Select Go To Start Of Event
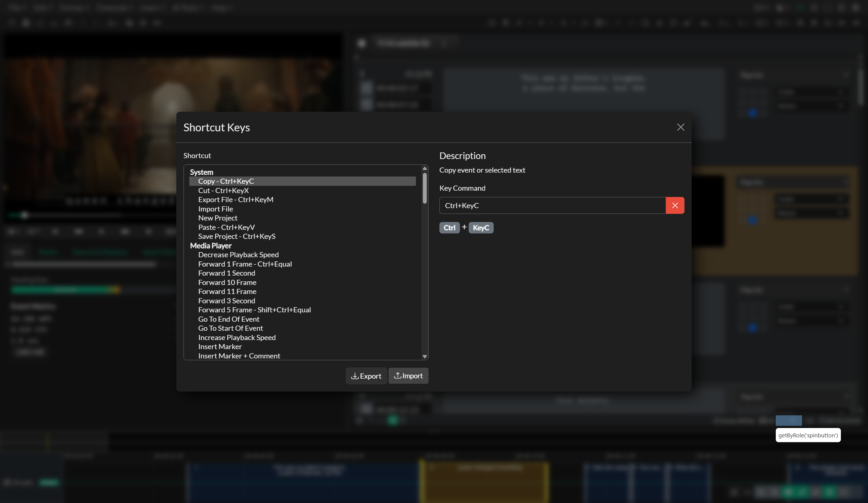This screenshot has height=503, width=868. coord(302,328)
